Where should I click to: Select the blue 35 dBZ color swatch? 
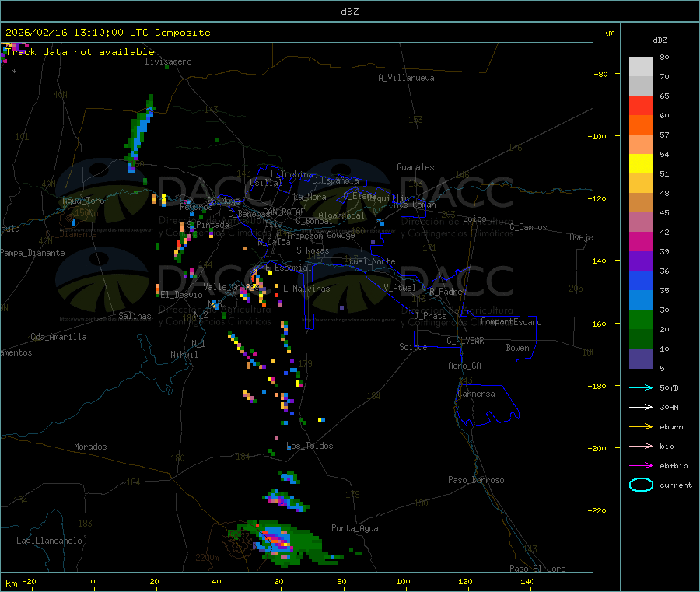[x=641, y=280]
